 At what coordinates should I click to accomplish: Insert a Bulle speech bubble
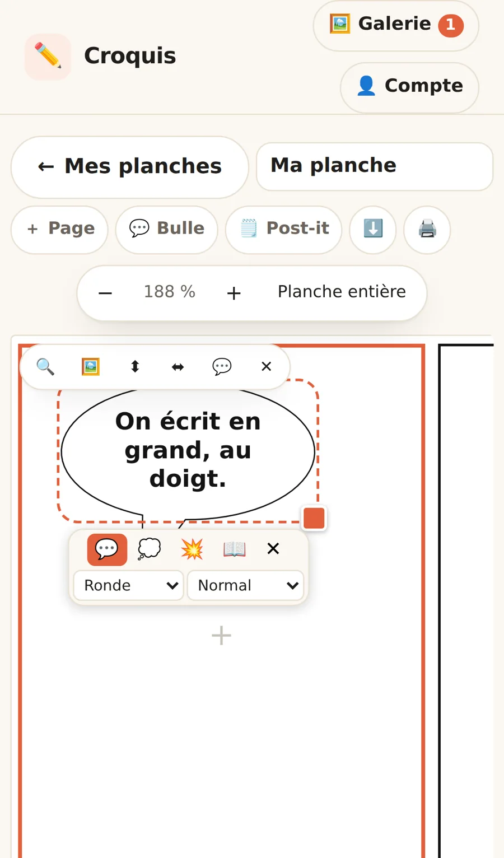[x=166, y=230]
